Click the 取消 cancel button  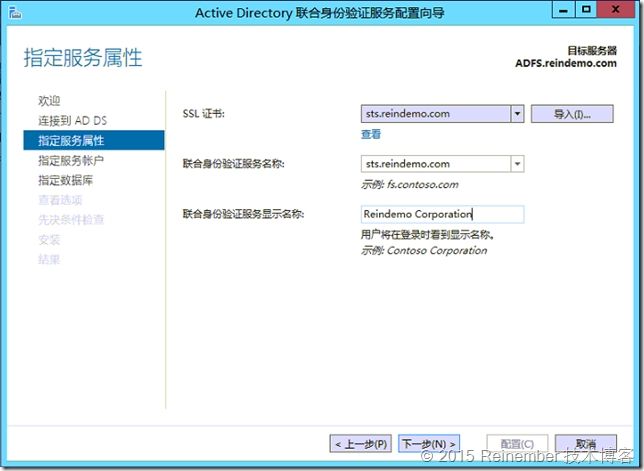click(x=586, y=444)
